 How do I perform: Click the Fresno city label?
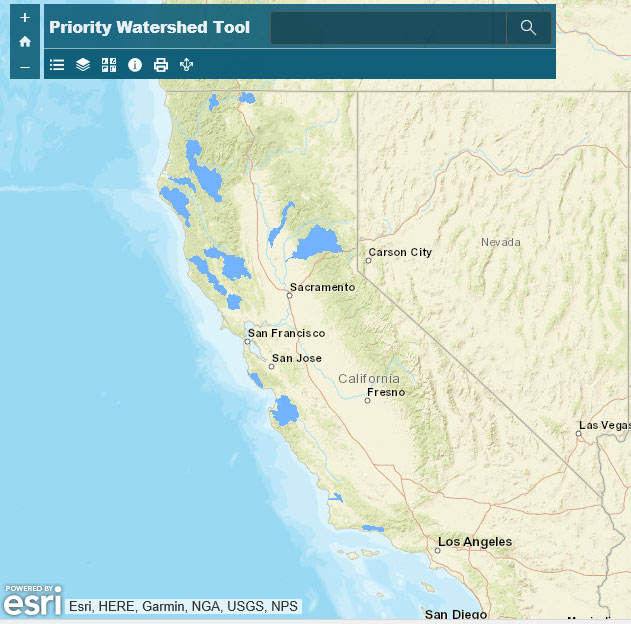coord(386,392)
